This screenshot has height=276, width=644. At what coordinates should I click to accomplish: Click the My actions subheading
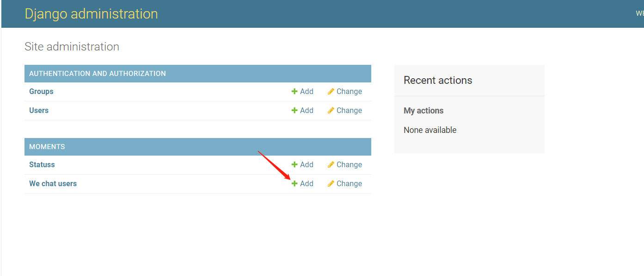coord(423,111)
